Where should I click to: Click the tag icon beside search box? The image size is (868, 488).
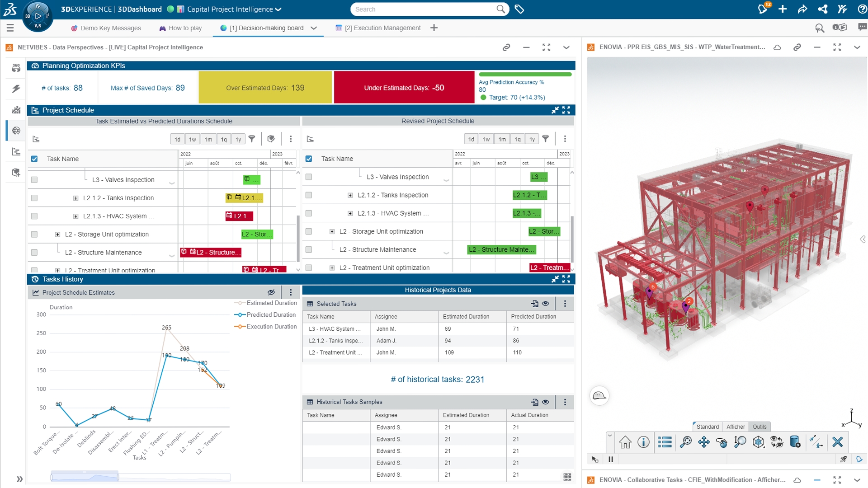pos(519,9)
